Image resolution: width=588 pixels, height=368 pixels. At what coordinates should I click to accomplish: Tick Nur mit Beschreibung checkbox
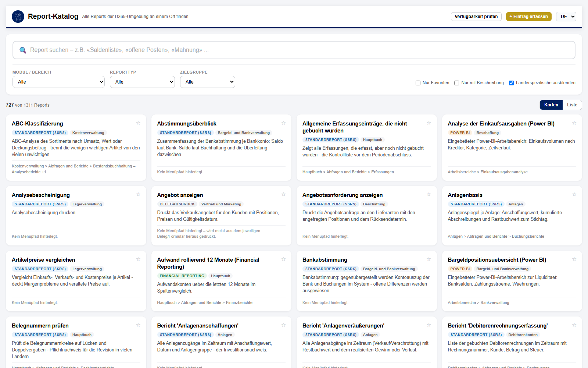tap(456, 83)
